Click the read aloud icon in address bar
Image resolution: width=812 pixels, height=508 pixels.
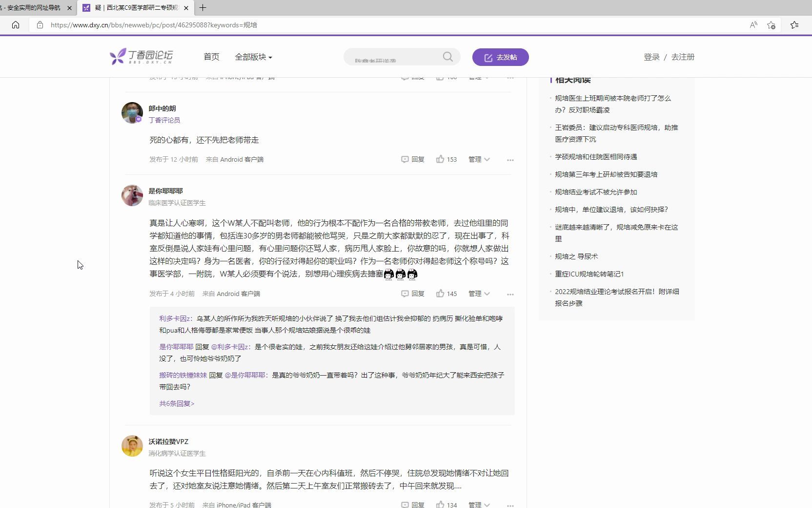753,25
